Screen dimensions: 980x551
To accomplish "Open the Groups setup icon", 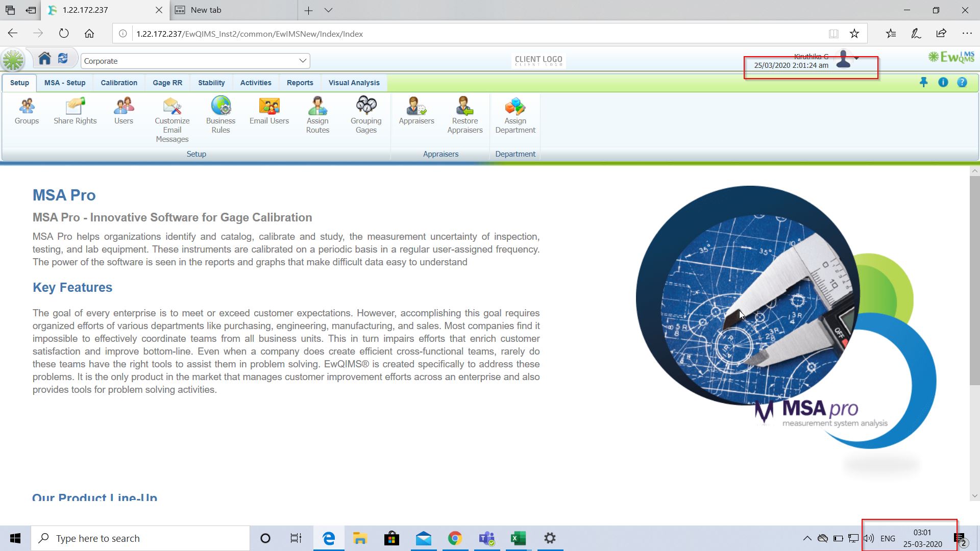I will click(27, 111).
